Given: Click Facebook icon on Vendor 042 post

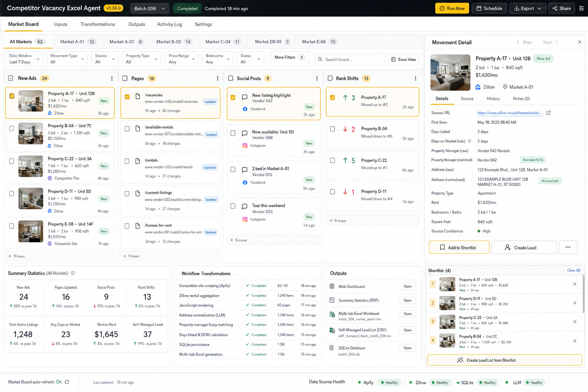Looking at the screenshot, I should tap(245, 109).
